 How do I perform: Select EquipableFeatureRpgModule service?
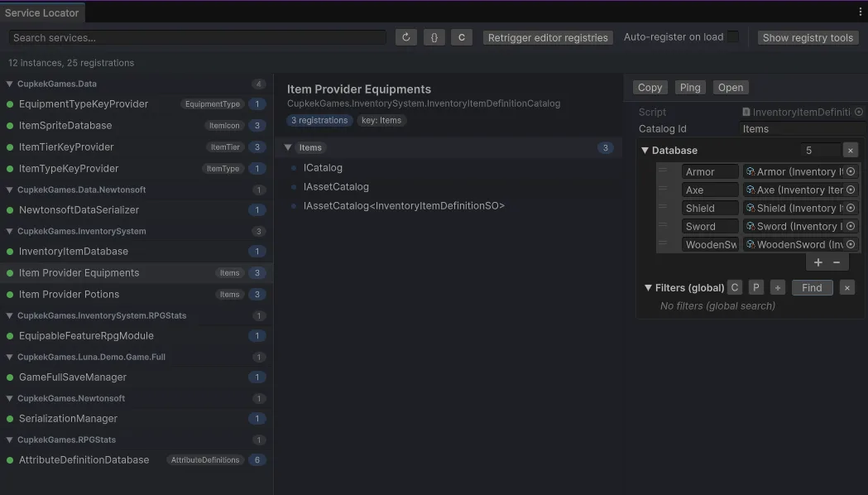pyautogui.click(x=137, y=335)
